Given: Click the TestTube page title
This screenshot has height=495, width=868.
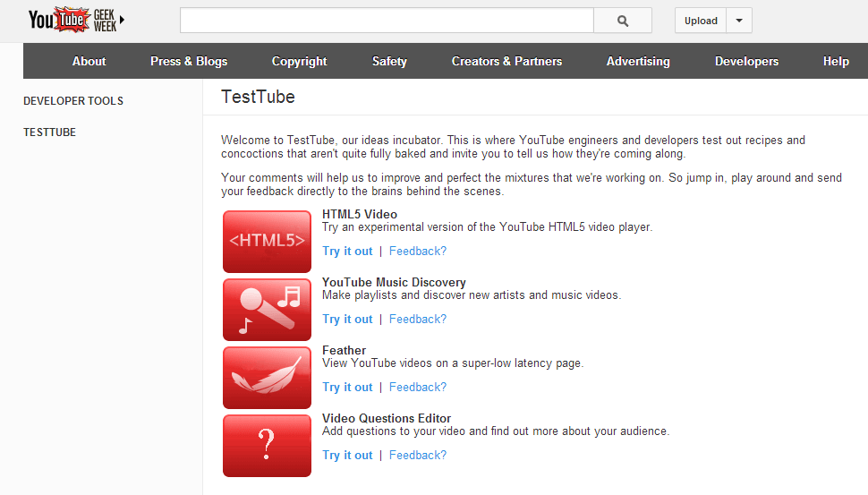Looking at the screenshot, I should pyautogui.click(x=258, y=97).
